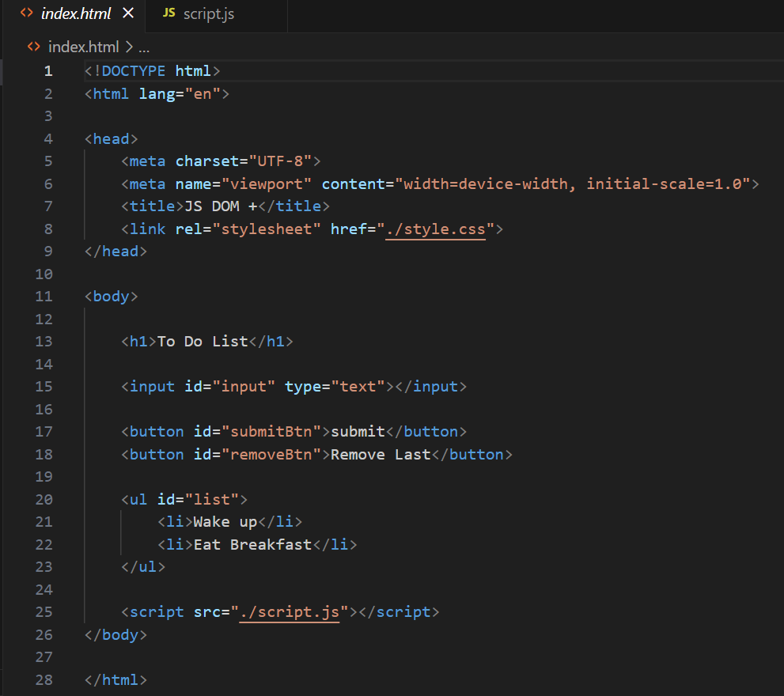The image size is (784, 696).
Task: Click the "width=device-width, initial-scale=1.0" content value
Action: click(x=573, y=184)
